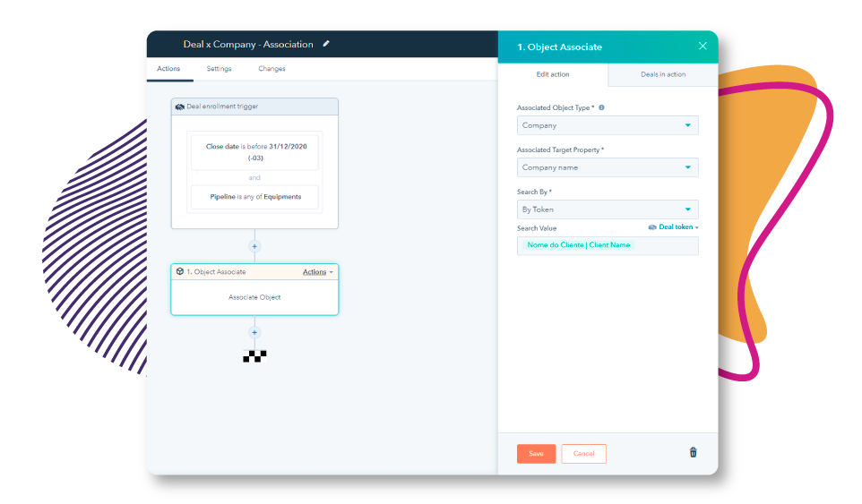Open the Associated Object Type Company dropdown
The image size is (862, 504).
607,125
